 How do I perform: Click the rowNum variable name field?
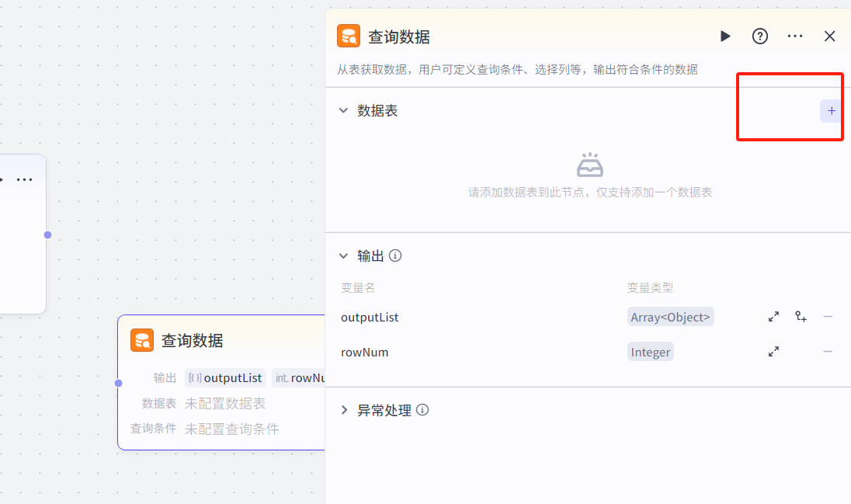[365, 353]
